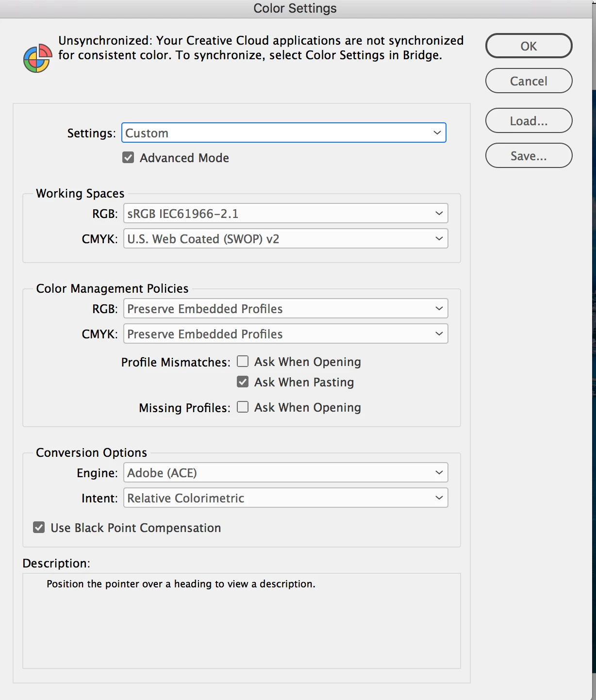Toggle Use Black Point Compensation
This screenshot has width=596, height=700.
click(x=39, y=527)
